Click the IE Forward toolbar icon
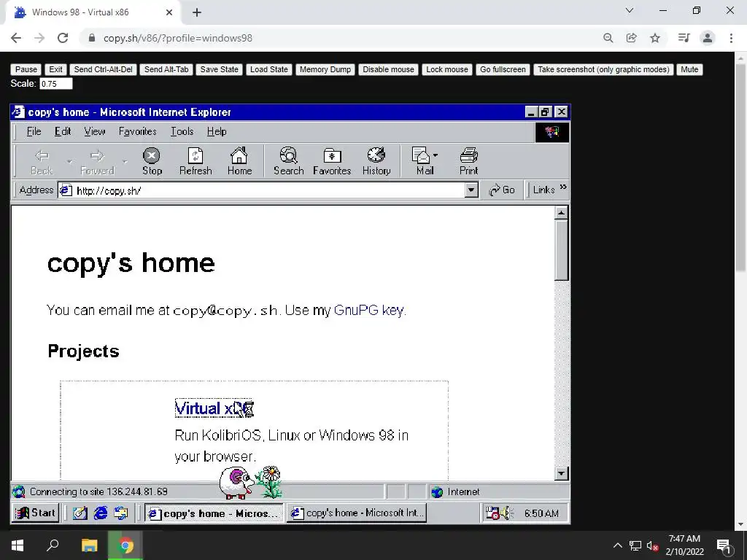 (97, 161)
